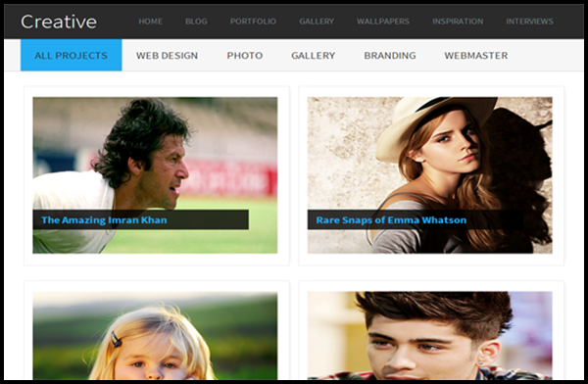Viewport: 588px width, 384px height.
Task: Open the HOME menu item
Action: tap(150, 22)
